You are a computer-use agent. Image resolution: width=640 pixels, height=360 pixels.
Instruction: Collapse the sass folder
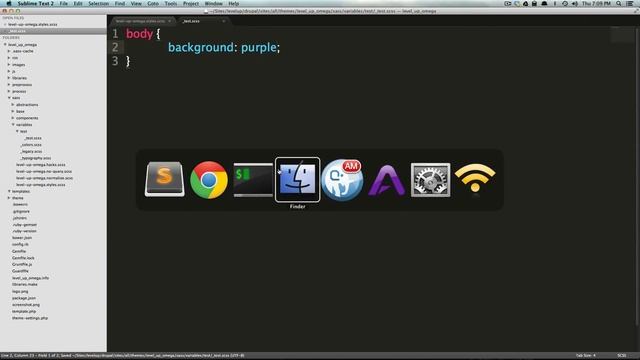(9, 98)
